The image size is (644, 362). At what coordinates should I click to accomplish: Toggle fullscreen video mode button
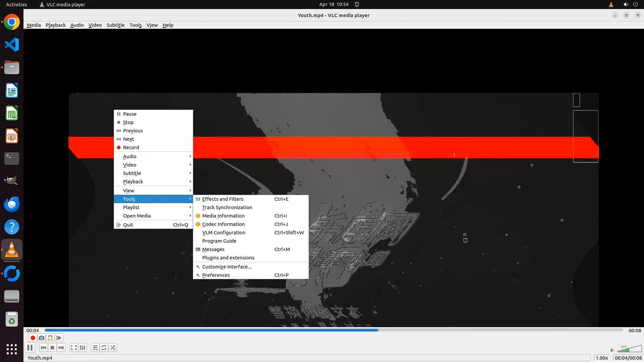(x=74, y=348)
